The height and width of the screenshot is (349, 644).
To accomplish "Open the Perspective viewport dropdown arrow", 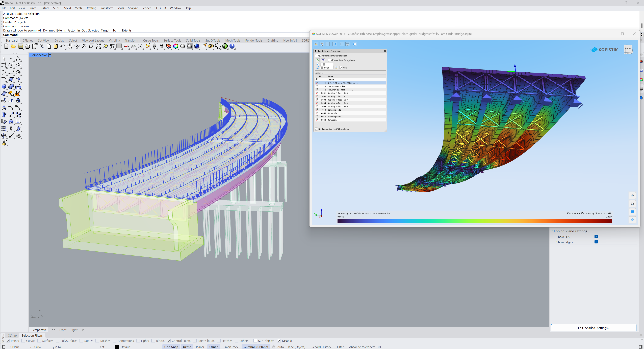I will [x=50, y=55].
